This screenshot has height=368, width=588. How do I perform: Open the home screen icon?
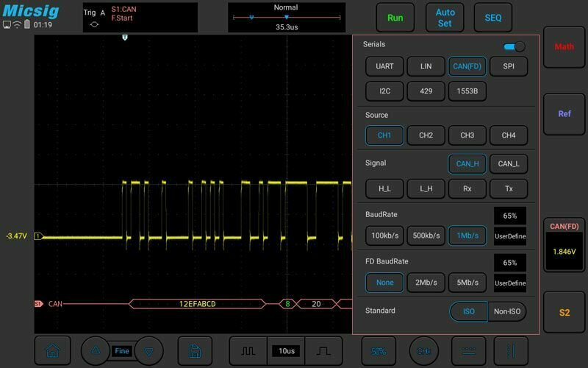click(x=52, y=351)
